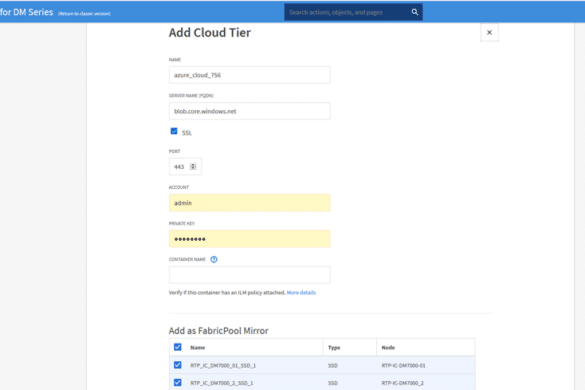Click the Return to classic version link
Viewport: 585px width, 390px height.
(x=84, y=13)
